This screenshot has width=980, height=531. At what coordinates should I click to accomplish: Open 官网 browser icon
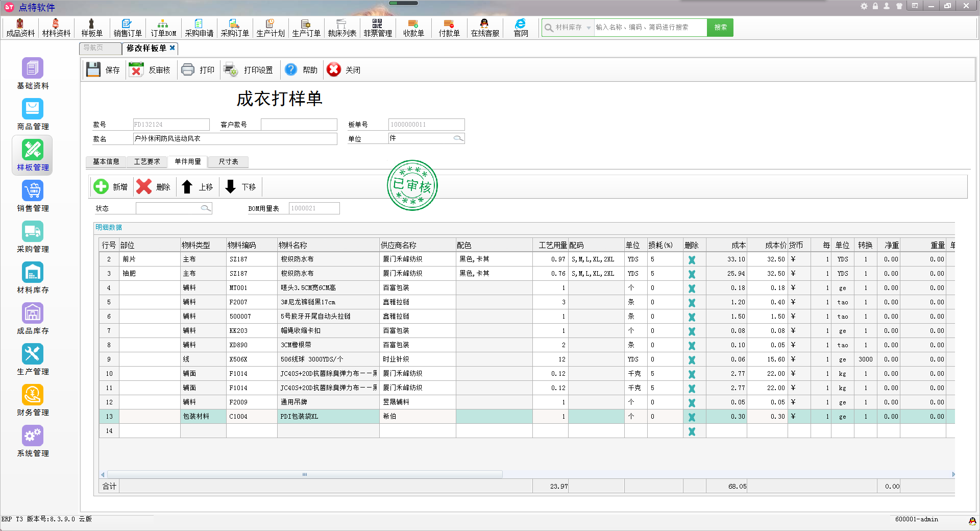pyautogui.click(x=521, y=28)
